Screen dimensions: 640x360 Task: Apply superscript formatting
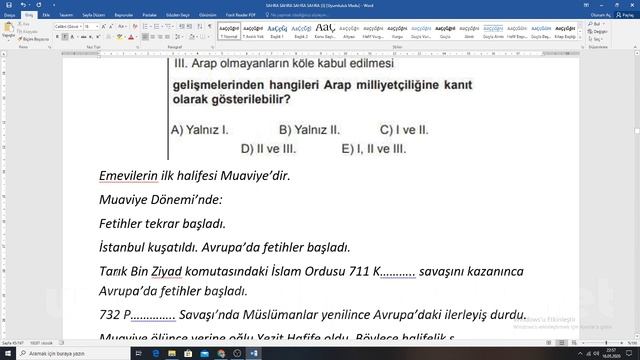[98, 37]
